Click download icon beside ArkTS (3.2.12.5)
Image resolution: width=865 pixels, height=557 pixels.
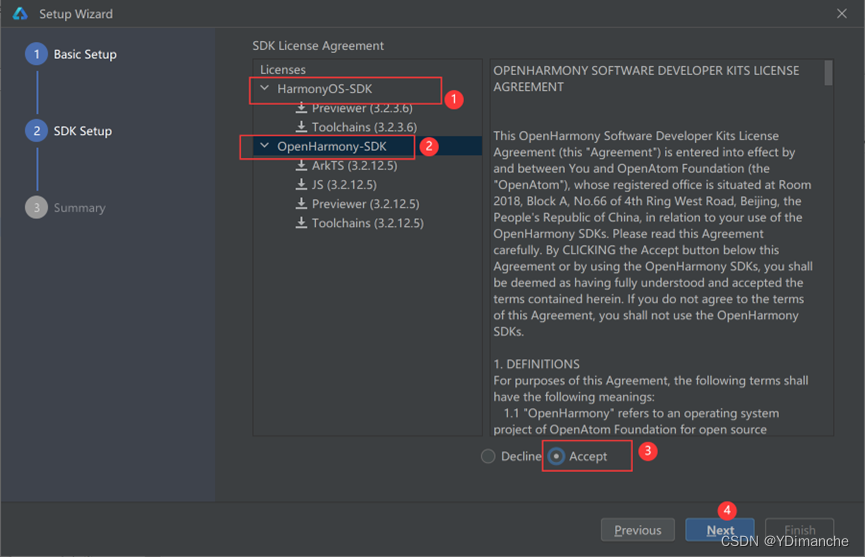tap(301, 165)
